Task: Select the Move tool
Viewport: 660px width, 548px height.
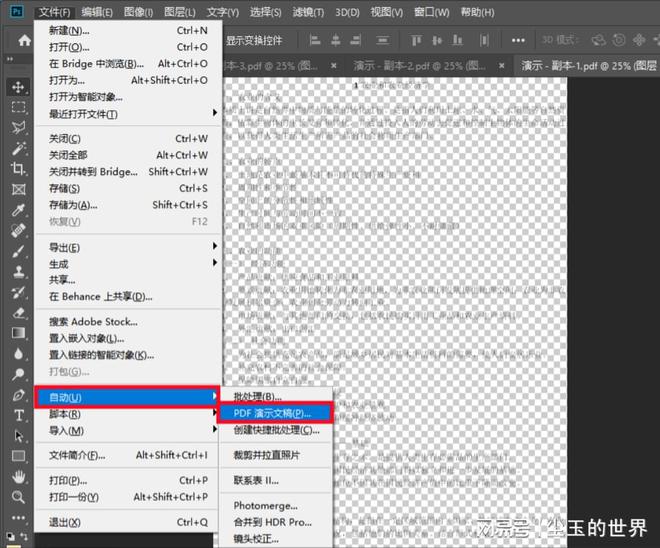Action: click(18, 87)
